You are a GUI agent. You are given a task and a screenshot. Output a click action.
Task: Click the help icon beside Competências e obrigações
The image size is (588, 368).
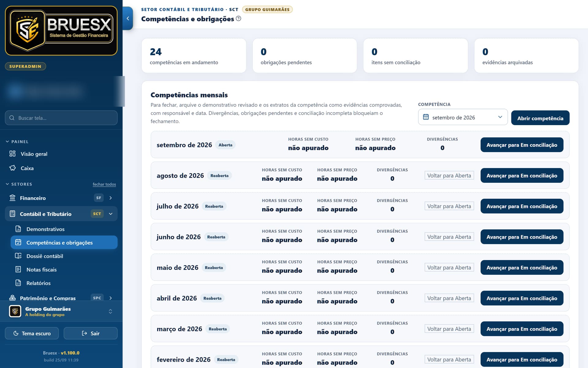239,18
